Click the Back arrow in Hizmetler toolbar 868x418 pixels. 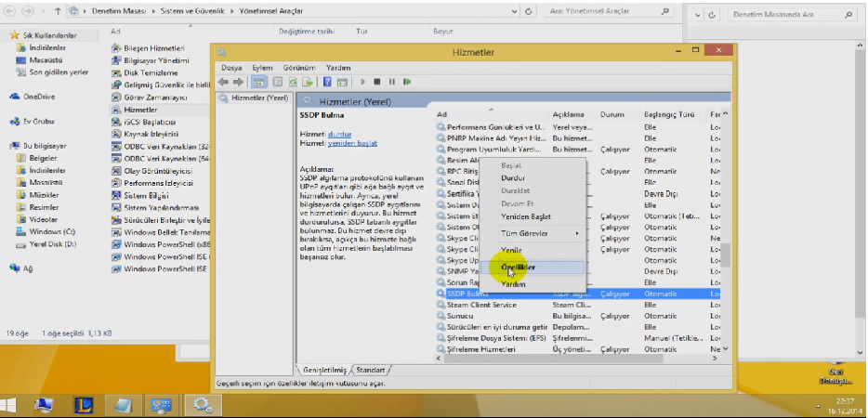(x=225, y=82)
